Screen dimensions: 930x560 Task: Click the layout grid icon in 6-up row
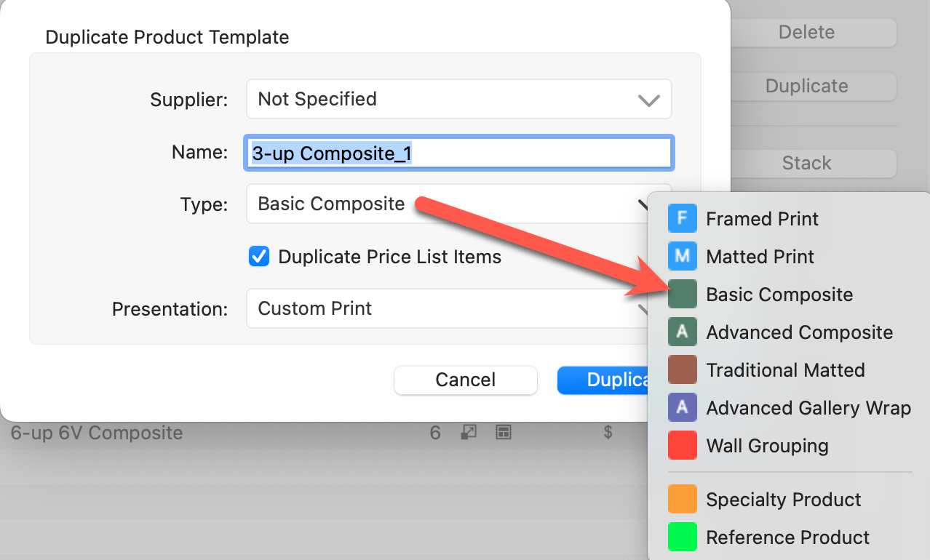(x=503, y=433)
